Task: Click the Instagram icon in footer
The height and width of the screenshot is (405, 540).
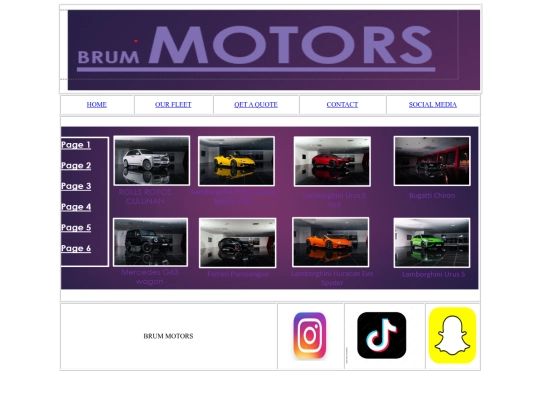Action: (310, 335)
